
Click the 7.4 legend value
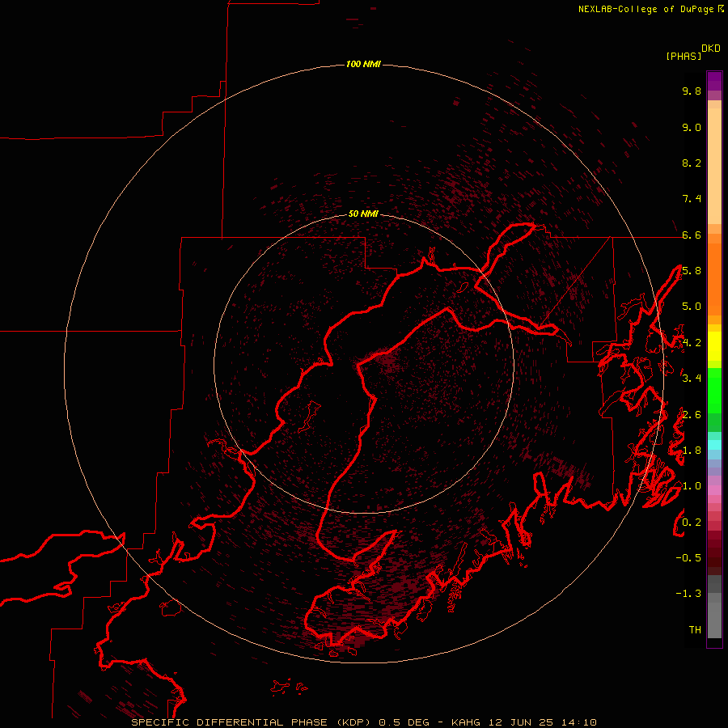[692, 199]
